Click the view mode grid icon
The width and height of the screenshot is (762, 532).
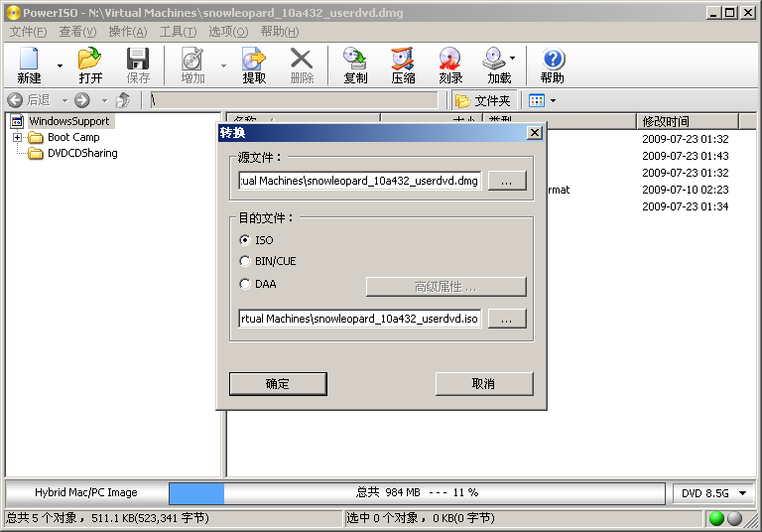(x=537, y=100)
